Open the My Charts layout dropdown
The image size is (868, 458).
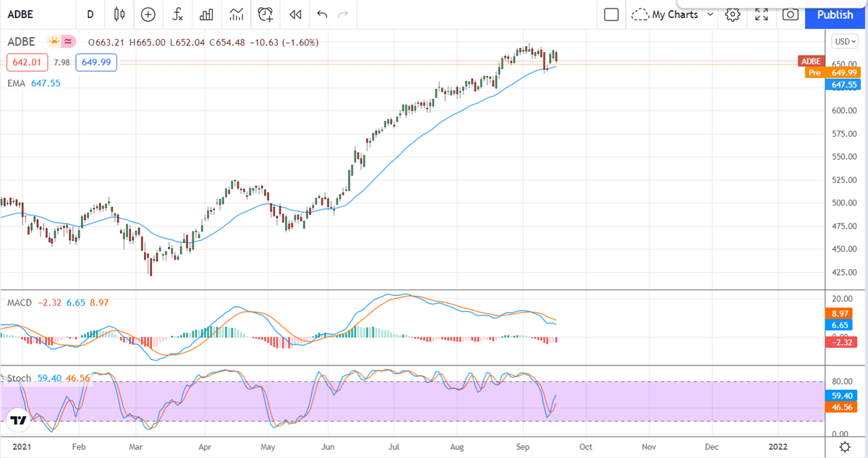(x=681, y=14)
